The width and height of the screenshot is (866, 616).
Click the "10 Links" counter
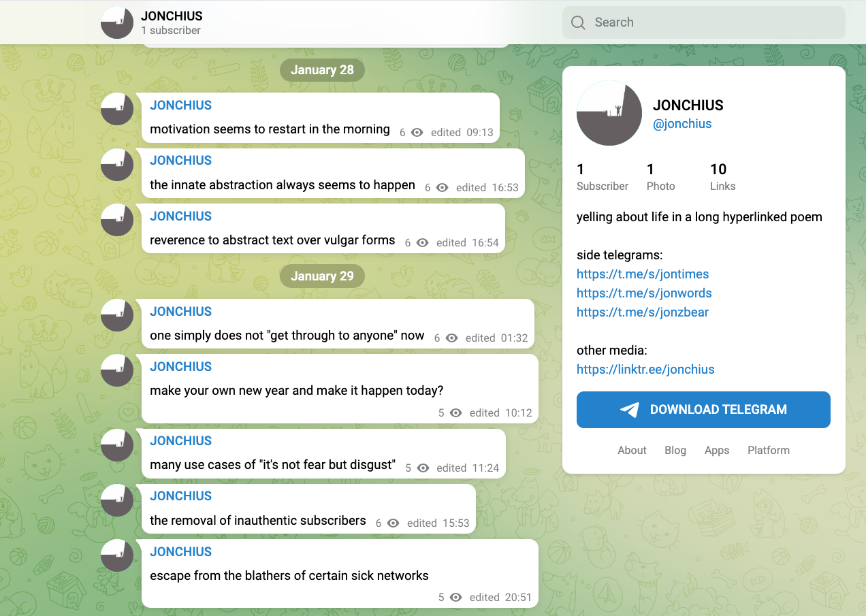[723, 177]
